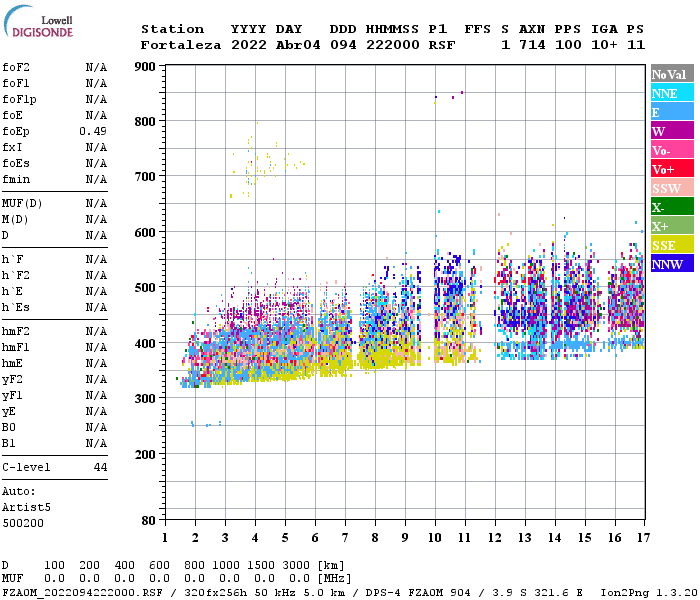The width and height of the screenshot is (700, 600).
Task: Click the 80 km height axis label
Action: pyautogui.click(x=149, y=521)
